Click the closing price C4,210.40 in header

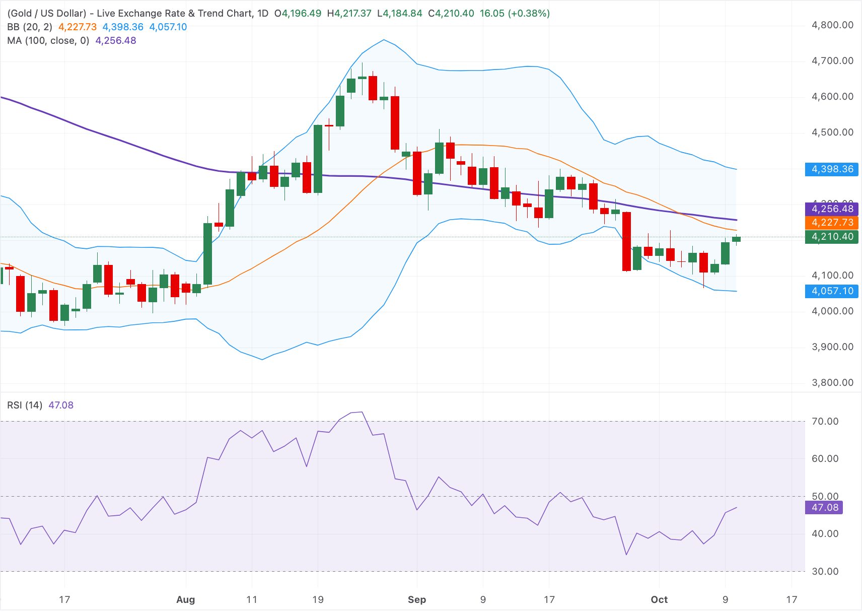(451, 13)
